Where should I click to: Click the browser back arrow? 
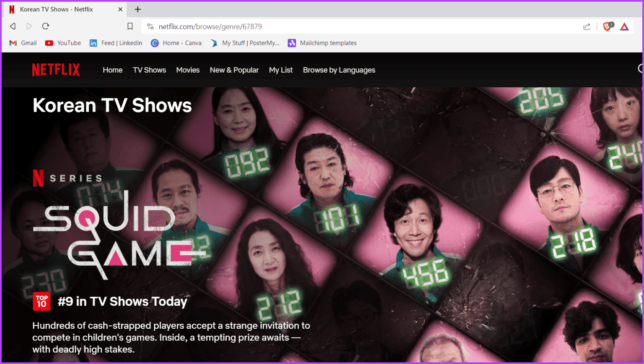13,26
